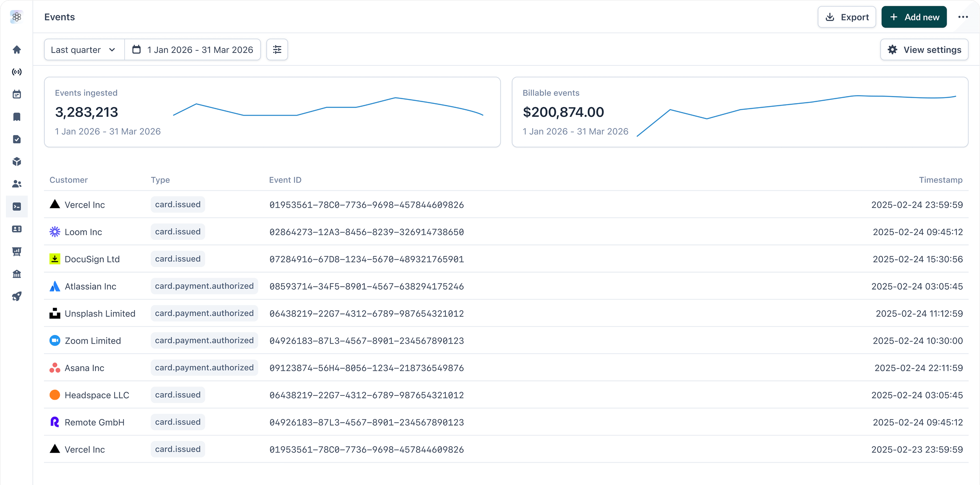Screen dimensions: 980x485
Task: Open the Last quarter dropdown
Action: pyautogui.click(x=83, y=49)
